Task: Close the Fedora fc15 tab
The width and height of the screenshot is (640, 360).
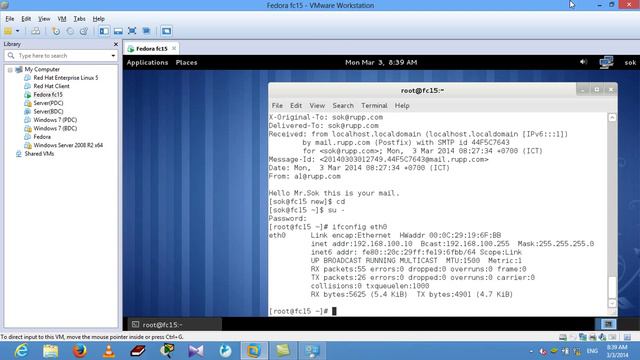Action: (x=174, y=48)
